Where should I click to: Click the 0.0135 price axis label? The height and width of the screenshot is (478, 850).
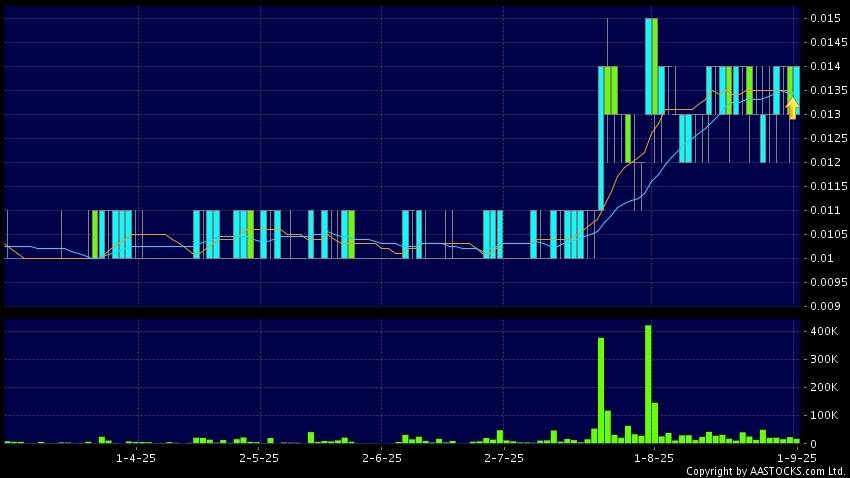pyautogui.click(x=829, y=90)
